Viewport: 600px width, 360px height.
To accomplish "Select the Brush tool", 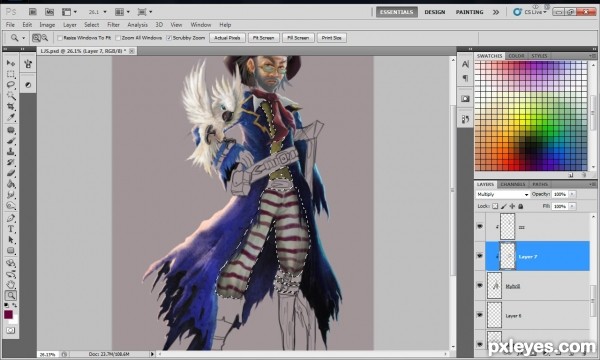I will pos(11,141).
